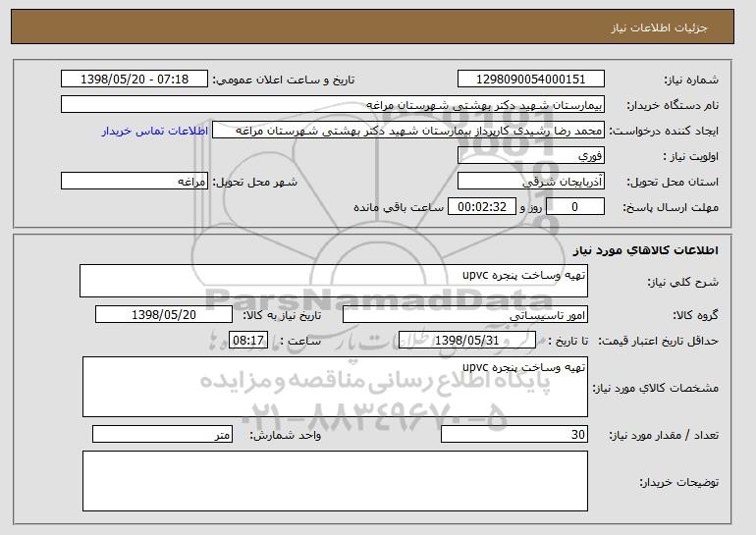Image resolution: width=756 pixels, height=535 pixels.
Task: Open the اطلاعات تماس خریدار link
Action: point(155,131)
